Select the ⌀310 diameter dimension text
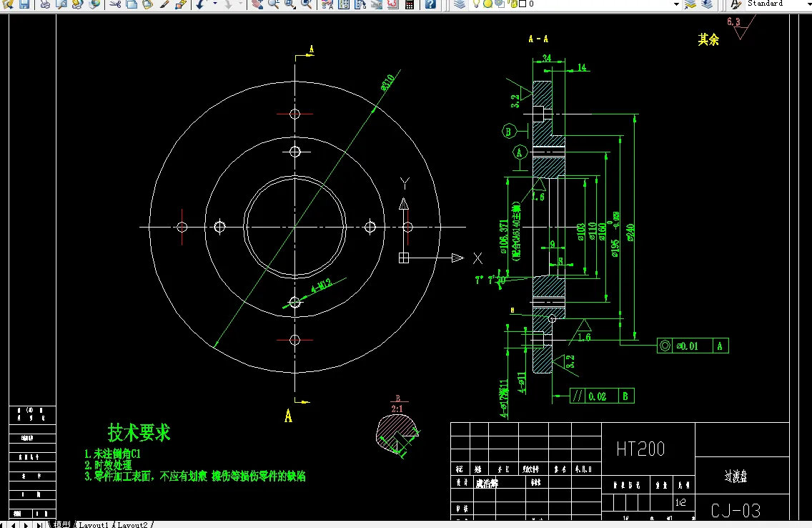812x528 pixels. coord(388,82)
